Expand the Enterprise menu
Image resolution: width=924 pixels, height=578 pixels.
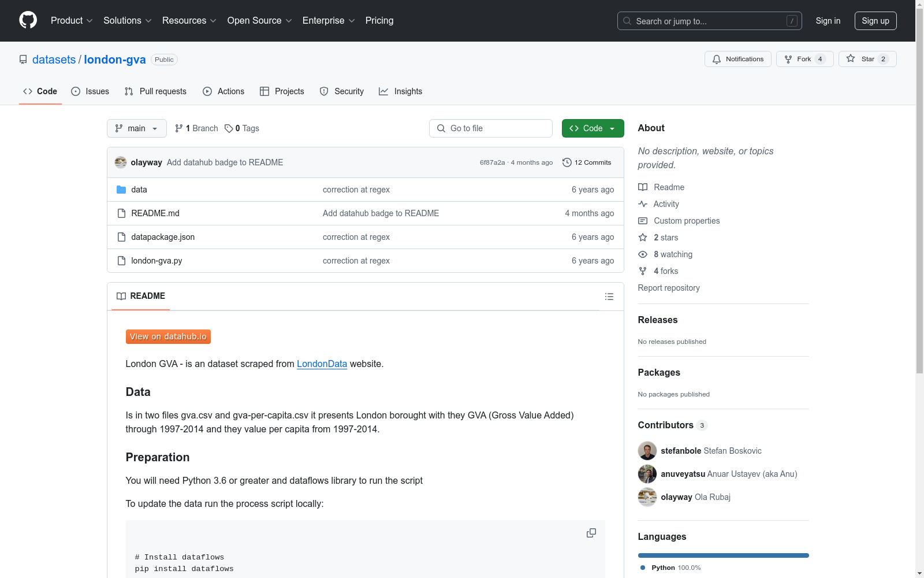[329, 21]
